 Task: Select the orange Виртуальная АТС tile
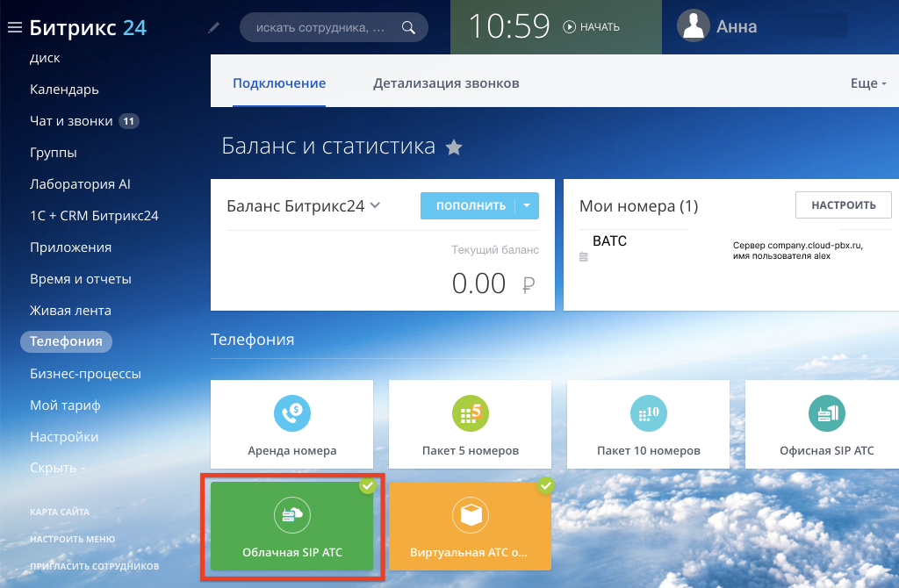[x=470, y=527]
